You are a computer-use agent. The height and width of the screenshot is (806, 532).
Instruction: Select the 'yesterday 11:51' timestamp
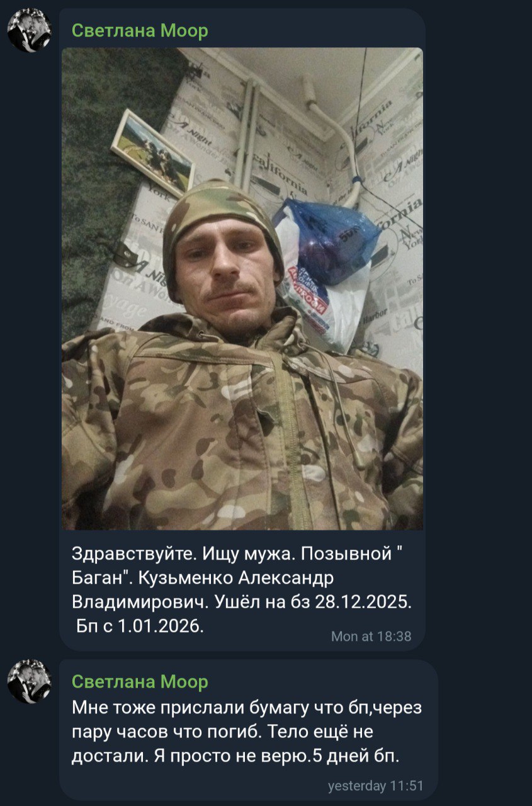[x=375, y=786]
